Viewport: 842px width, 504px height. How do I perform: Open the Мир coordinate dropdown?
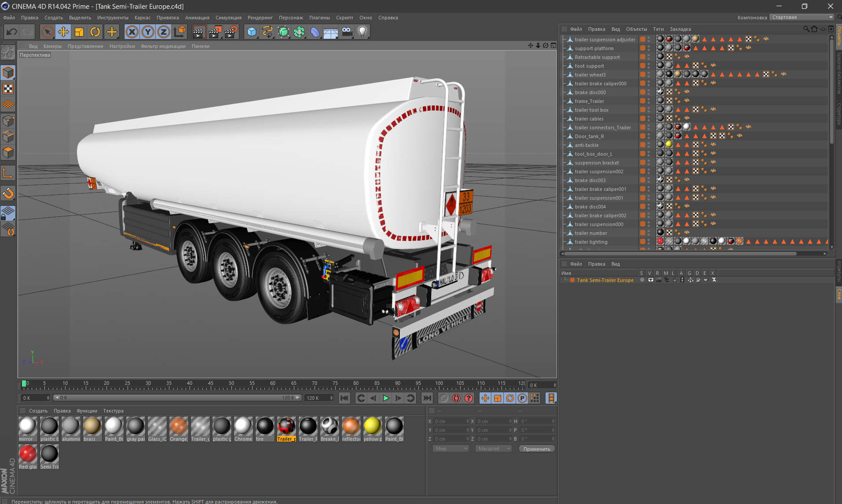pyautogui.click(x=451, y=449)
